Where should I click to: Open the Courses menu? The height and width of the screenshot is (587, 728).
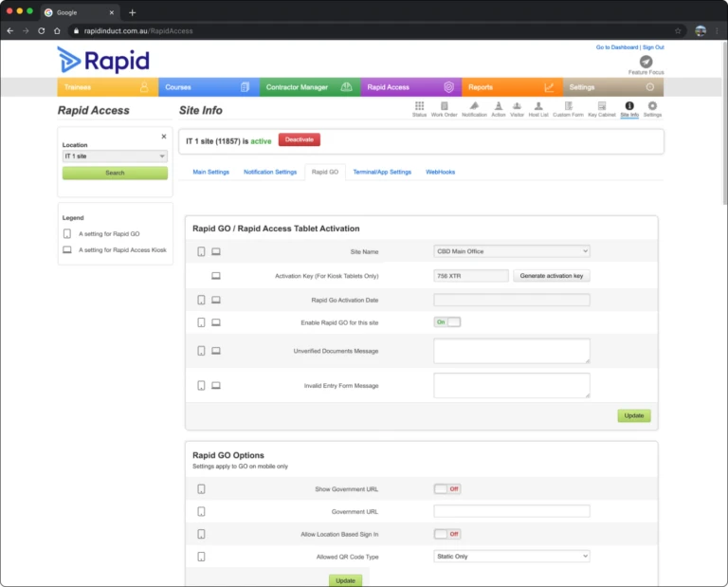click(209, 87)
